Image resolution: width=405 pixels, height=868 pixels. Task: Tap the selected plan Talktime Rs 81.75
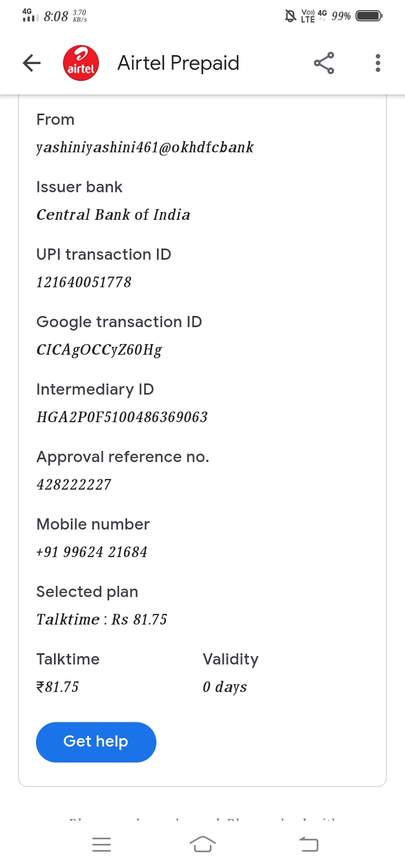coord(102,620)
